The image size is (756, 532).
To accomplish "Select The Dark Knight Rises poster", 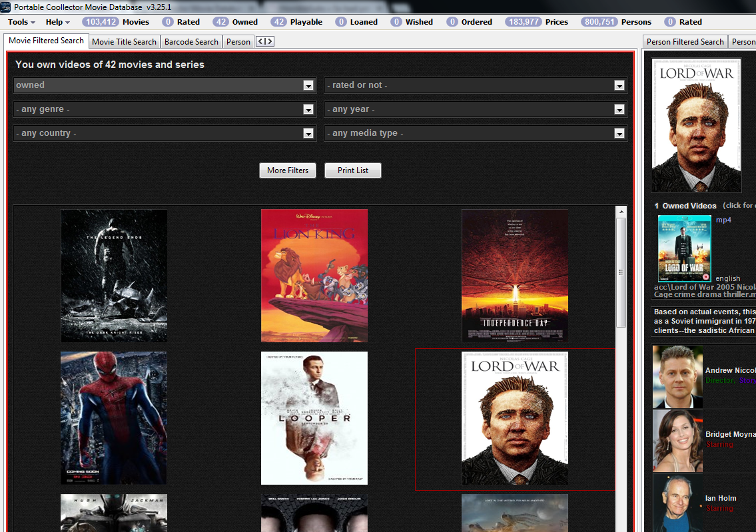I will pos(114,276).
